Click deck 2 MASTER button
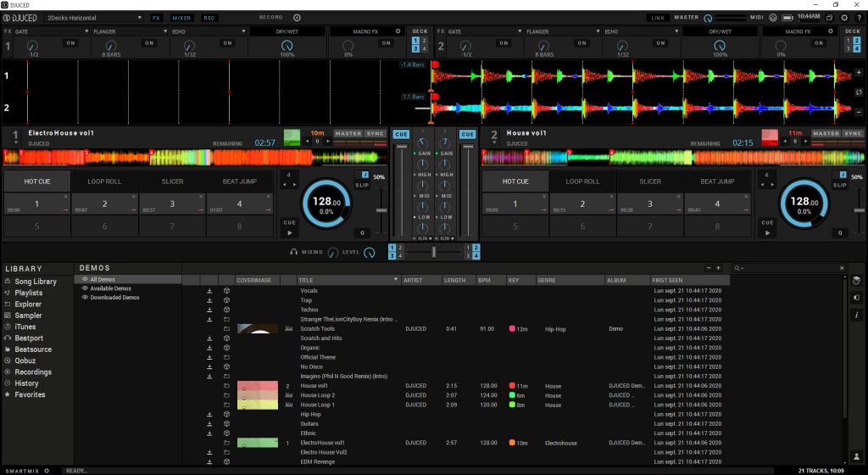868x475 pixels. [x=826, y=133]
